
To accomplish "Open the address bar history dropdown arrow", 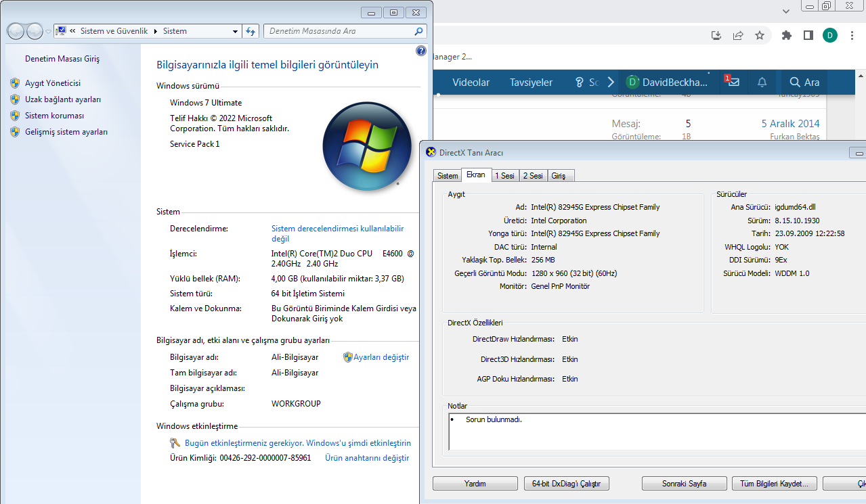I will click(x=235, y=31).
